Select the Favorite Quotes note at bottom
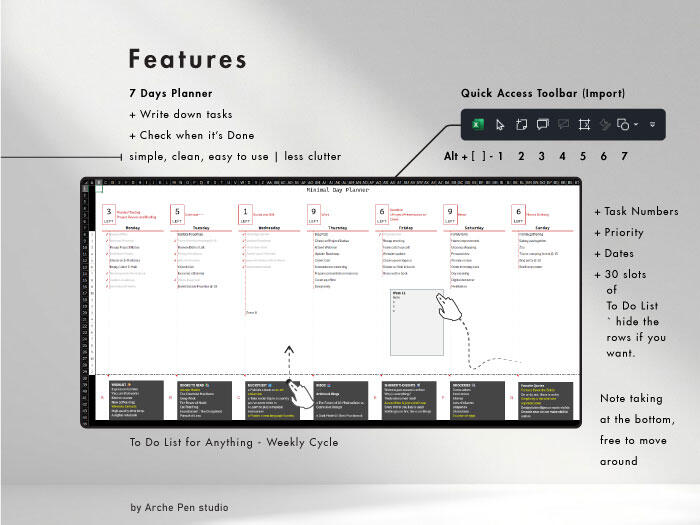Image resolution: width=700 pixels, height=525 pixels. [x=544, y=400]
